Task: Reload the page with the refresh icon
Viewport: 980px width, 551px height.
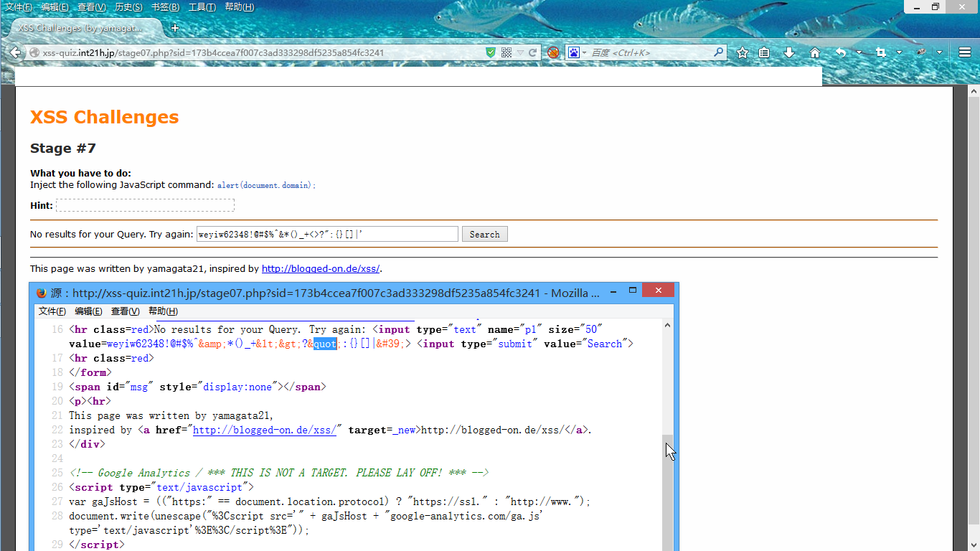Action: coord(533,52)
